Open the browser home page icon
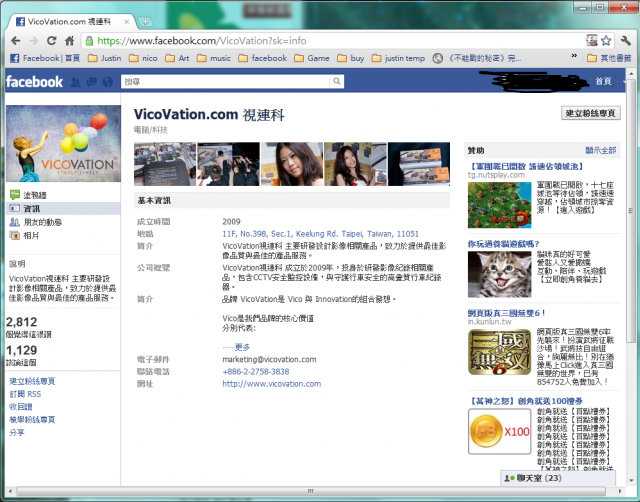 [x=69, y=41]
